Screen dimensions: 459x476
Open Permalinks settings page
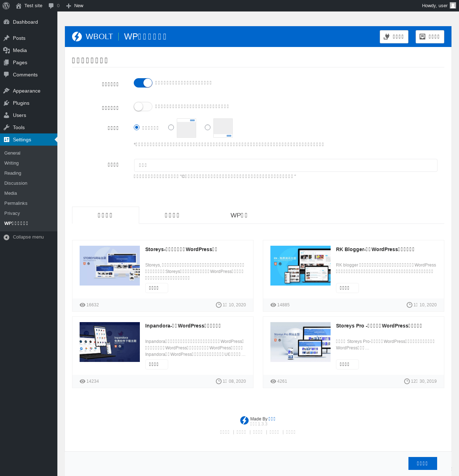(x=16, y=203)
